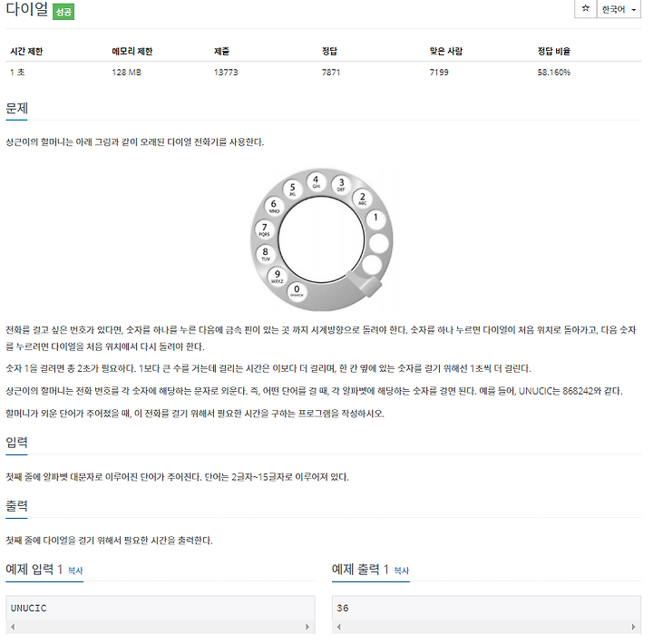Click the metal finger stop on dial

[x=364, y=283]
